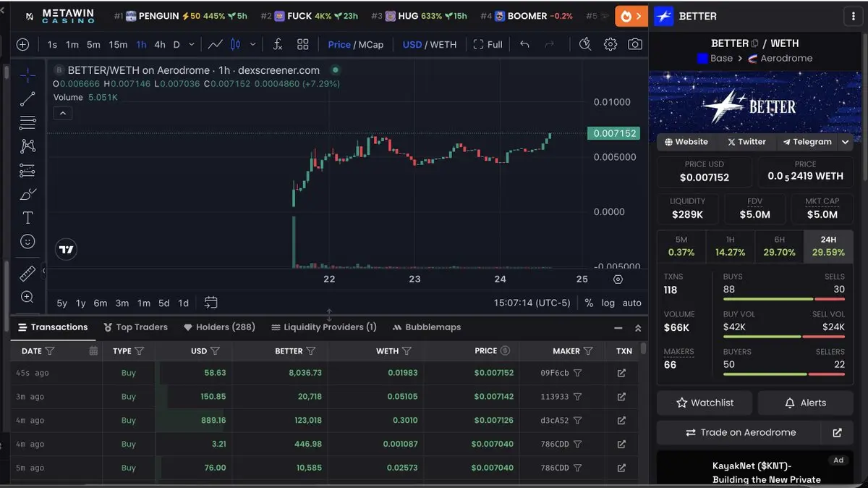This screenshot has height=488, width=868.
Task: Select the forecasting and measurement tool
Action: (x=27, y=171)
